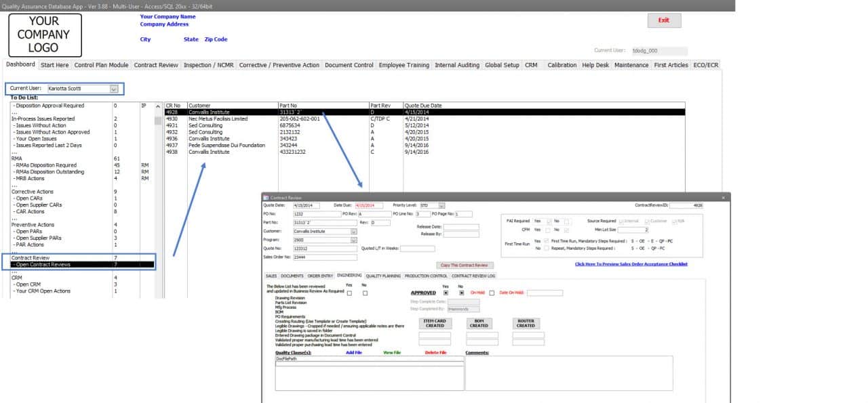The width and height of the screenshot is (868, 403).
Task: Click the Delete File link
Action: coord(436,352)
